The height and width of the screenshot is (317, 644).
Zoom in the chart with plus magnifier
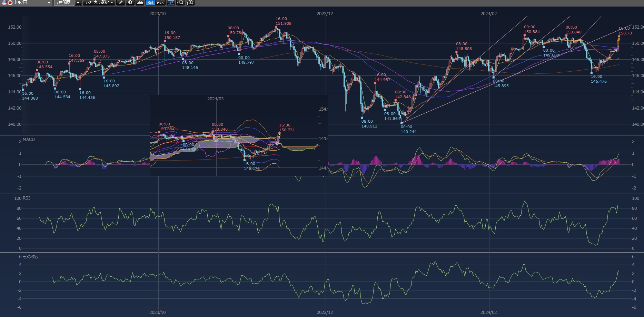[190, 3]
